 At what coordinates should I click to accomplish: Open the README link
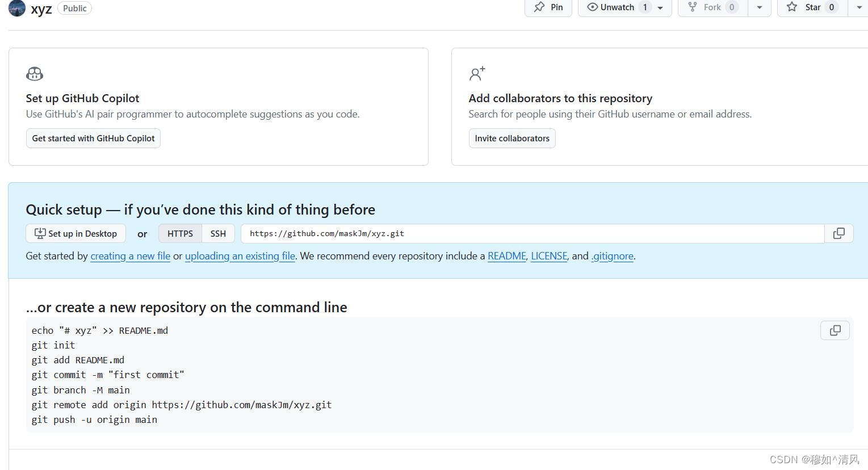pyautogui.click(x=507, y=256)
